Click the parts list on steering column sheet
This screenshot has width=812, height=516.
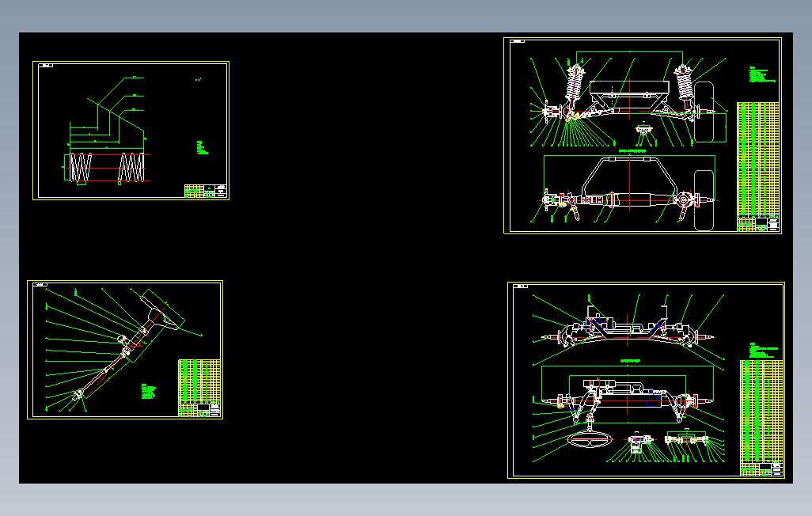[x=199, y=381]
